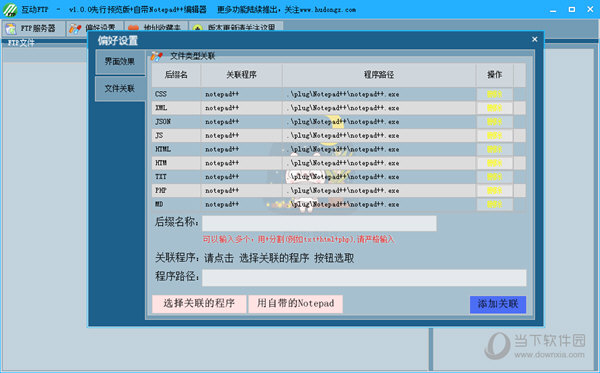
Task: Click the blue 添加关联 button
Action: pos(498,305)
